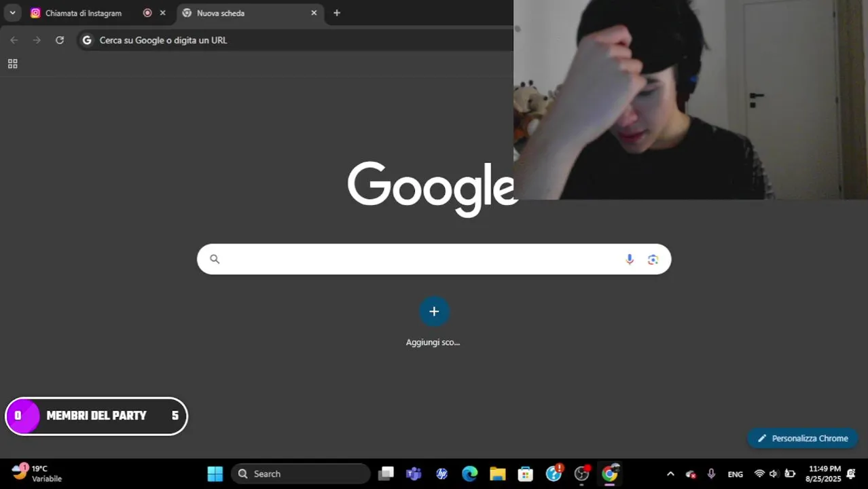Click the MEMBRI DEL PARTY overlay
868x489 pixels.
click(96, 416)
